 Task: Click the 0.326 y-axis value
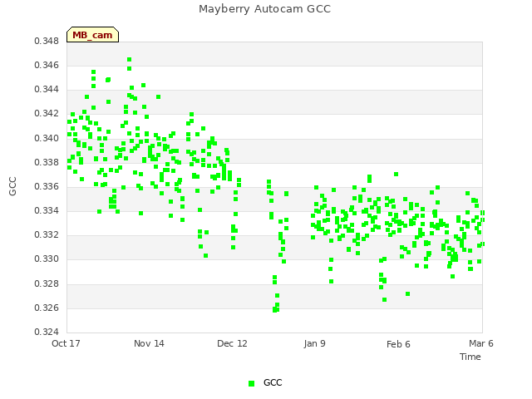(x=47, y=308)
